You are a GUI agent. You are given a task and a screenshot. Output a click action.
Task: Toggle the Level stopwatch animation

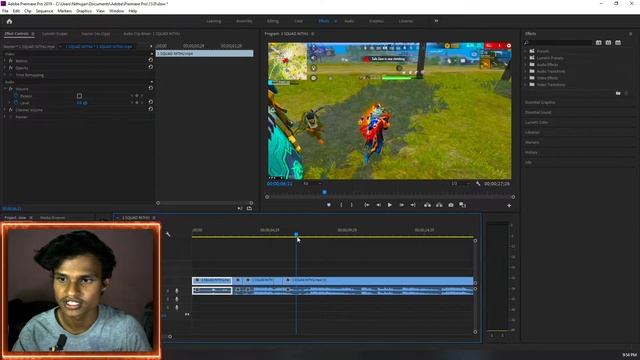(x=16, y=103)
